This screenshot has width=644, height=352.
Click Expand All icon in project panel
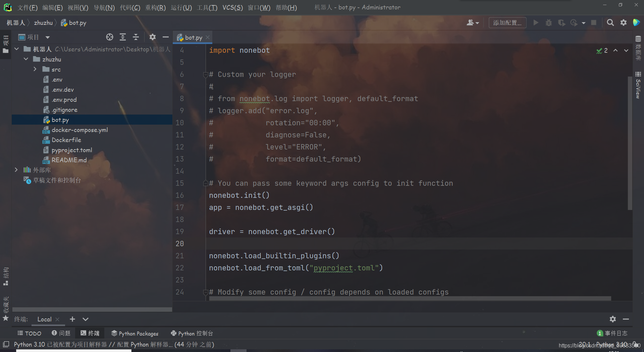click(x=123, y=37)
